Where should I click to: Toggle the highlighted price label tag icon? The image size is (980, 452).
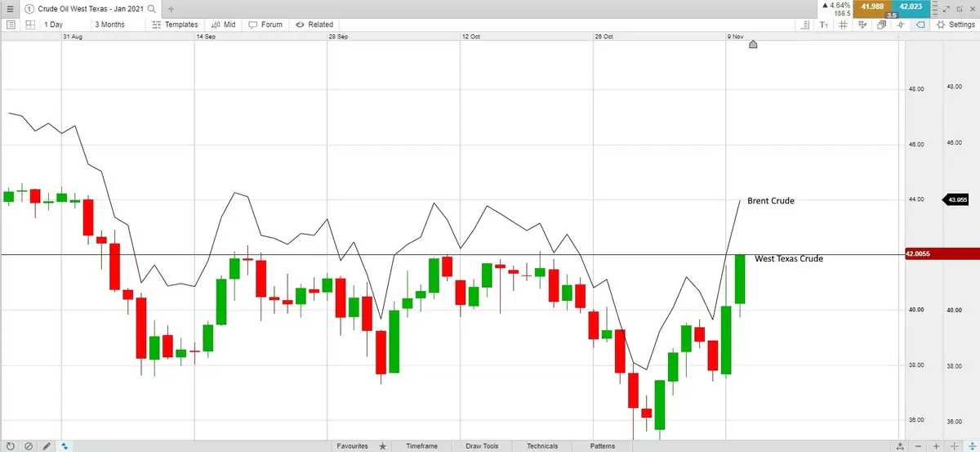pos(920,25)
